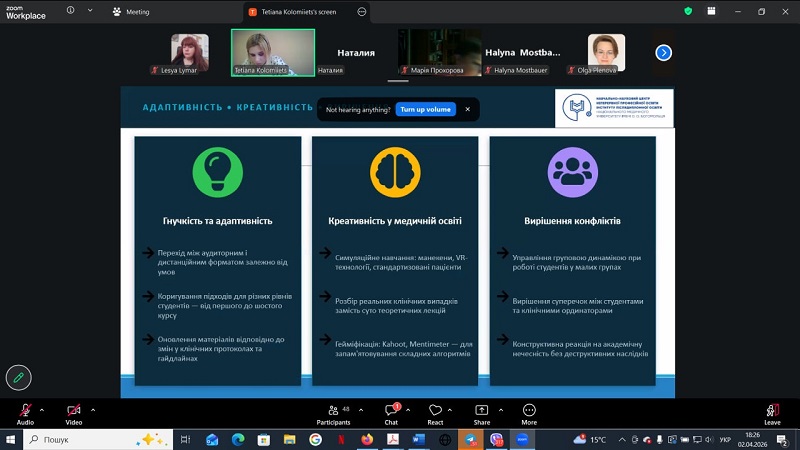Expand the Audio options arrow

[x=42, y=409]
